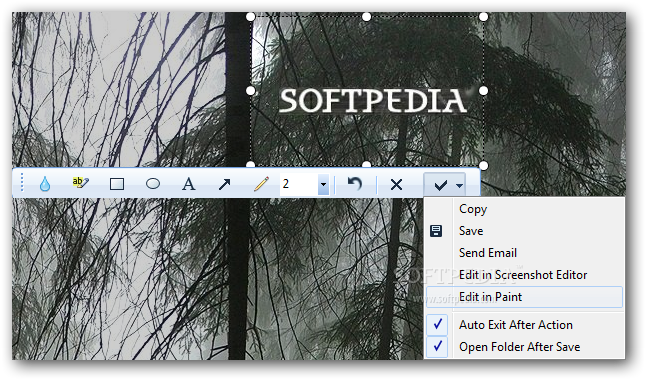
Task: Click the bottom-right selection resize handle
Action: tap(484, 165)
